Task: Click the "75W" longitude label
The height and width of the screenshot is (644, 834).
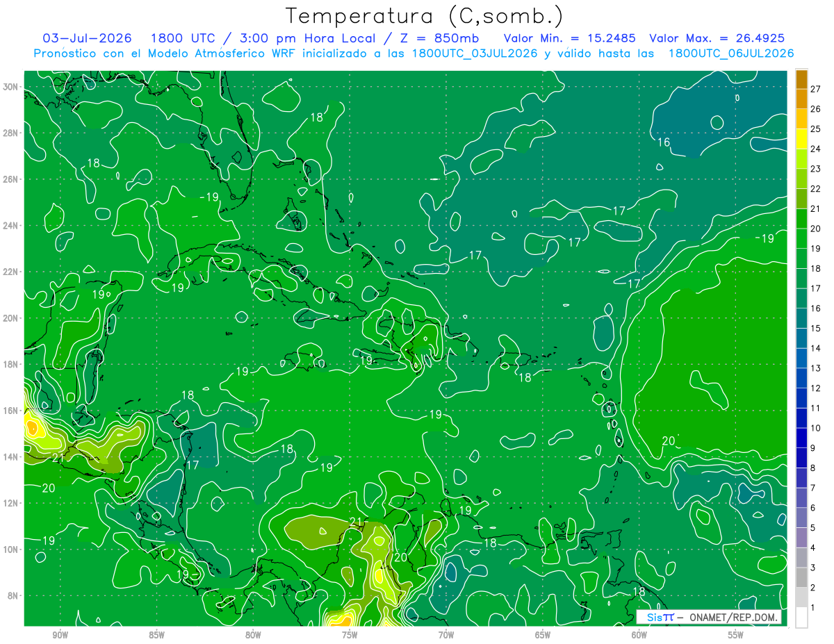Action: pyautogui.click(x=350, y=635)
